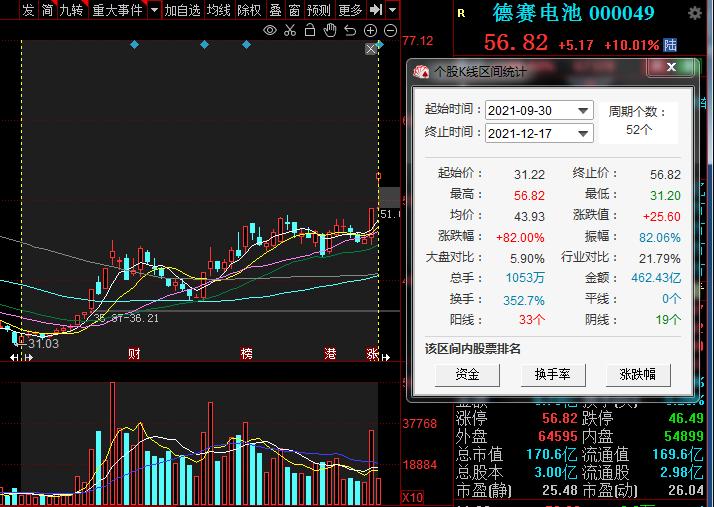
Task: Click the undo arrow icon
Action: click(350, 31)
